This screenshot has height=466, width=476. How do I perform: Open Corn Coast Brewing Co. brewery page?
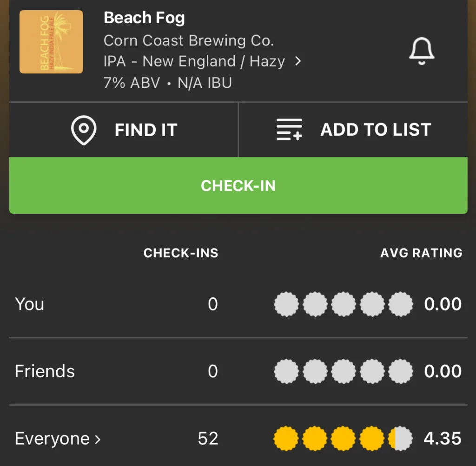coord(189,40)
